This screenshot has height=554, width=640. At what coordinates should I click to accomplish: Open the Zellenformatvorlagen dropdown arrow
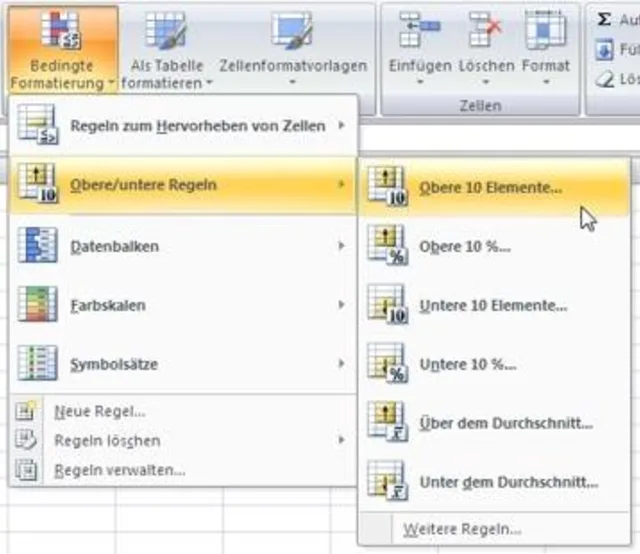tap(292, 82)
